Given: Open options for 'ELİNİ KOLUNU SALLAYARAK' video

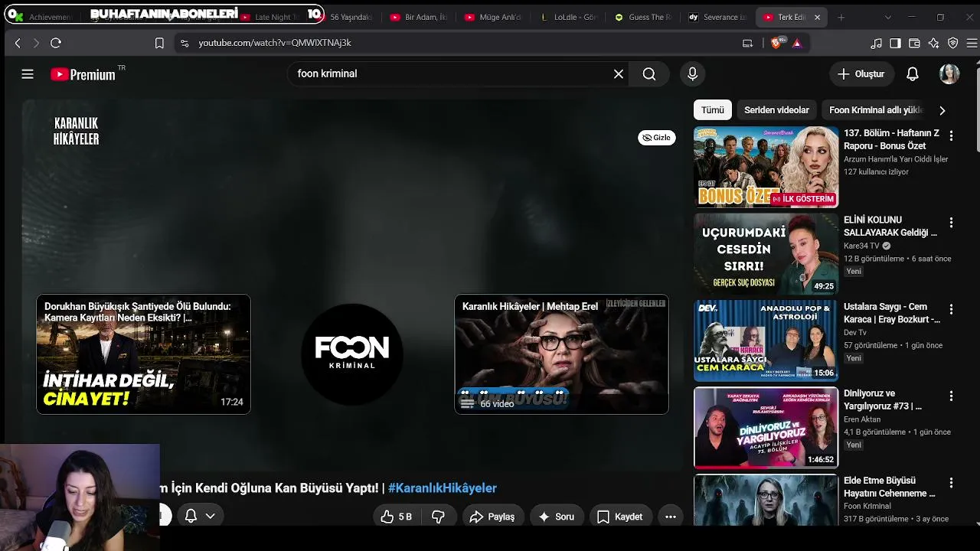Looking at the screenshot, I should tap(951, 223).
